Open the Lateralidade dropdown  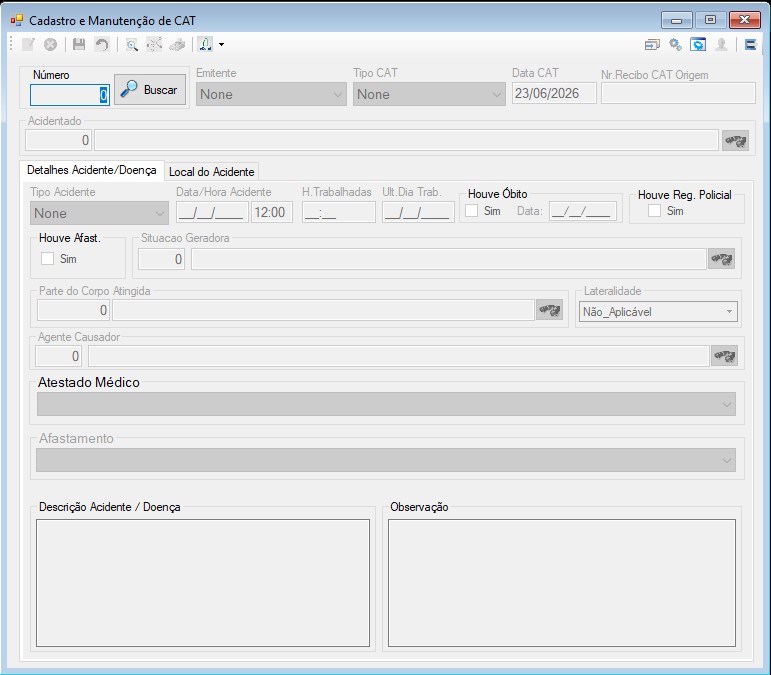click(x=658, y=312)
